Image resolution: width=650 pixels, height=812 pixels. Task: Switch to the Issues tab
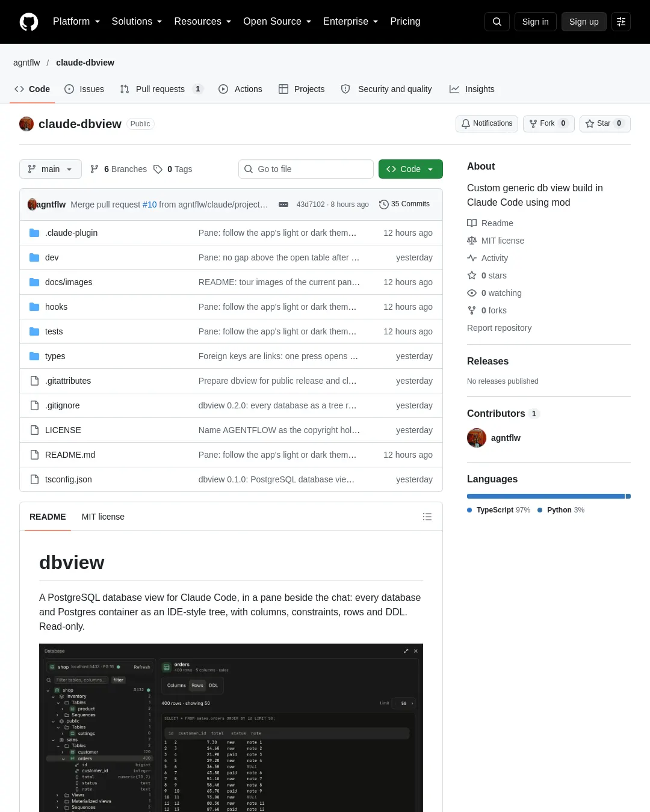click(84, 89)
